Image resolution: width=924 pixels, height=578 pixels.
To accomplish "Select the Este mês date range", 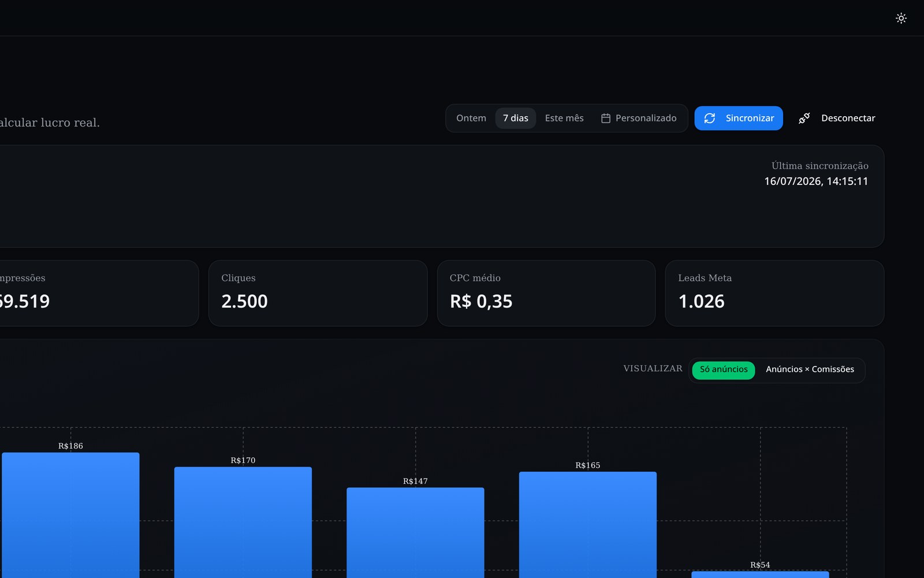I will [x=564, y=118].
